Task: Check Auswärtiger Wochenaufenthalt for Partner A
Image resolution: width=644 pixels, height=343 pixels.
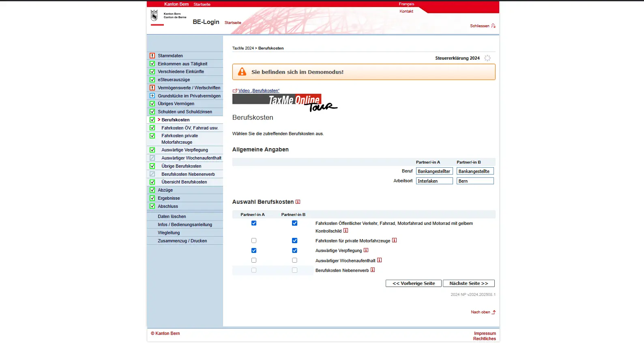Action: tap(254, 260)
